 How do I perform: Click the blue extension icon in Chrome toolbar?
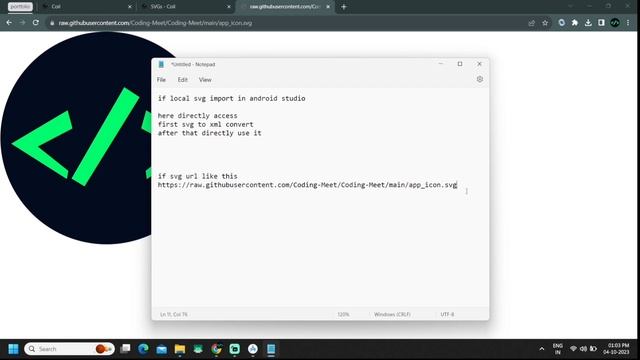tap(562, 23)
